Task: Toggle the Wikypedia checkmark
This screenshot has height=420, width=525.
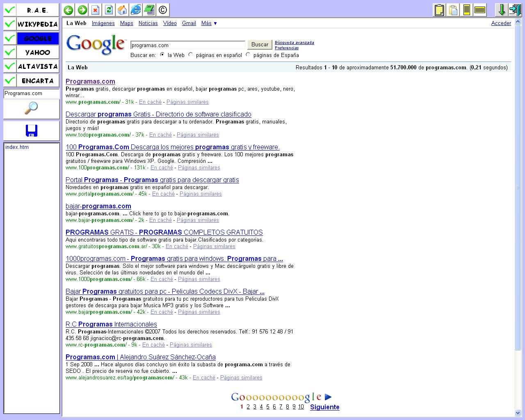Action: tap(10, 24)
